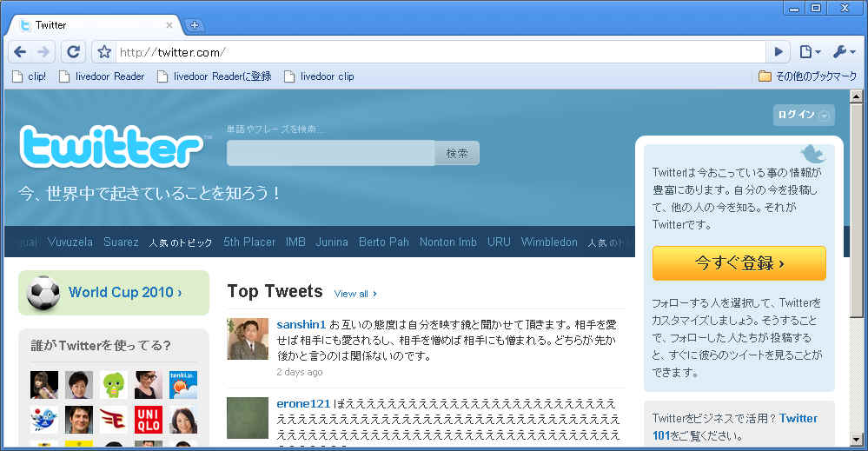Open the 'Nonton Imb' trending topic
The height and width of the screenshot is (451, 868).
tap(447, 242)
